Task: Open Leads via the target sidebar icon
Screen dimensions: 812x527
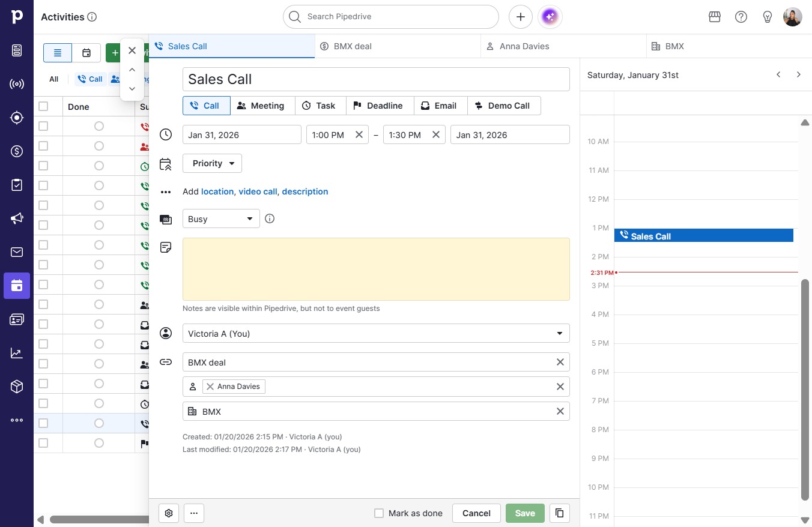Action: 17,118
